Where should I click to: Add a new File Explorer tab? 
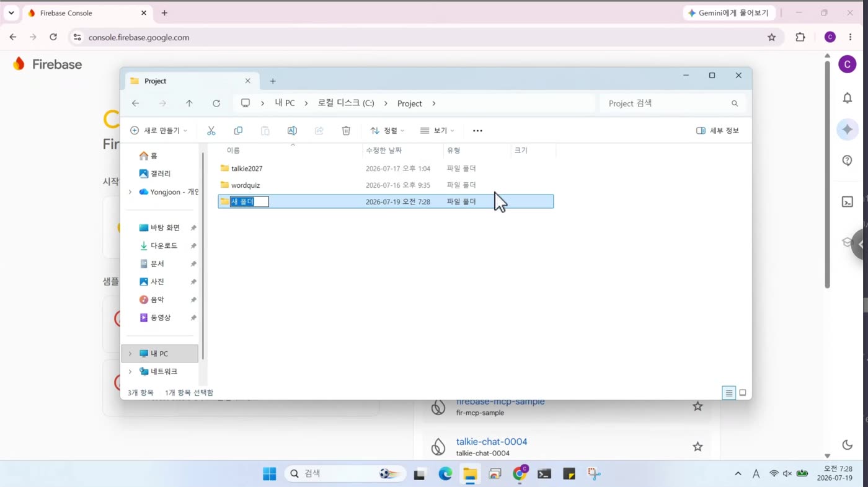(273, 81)
